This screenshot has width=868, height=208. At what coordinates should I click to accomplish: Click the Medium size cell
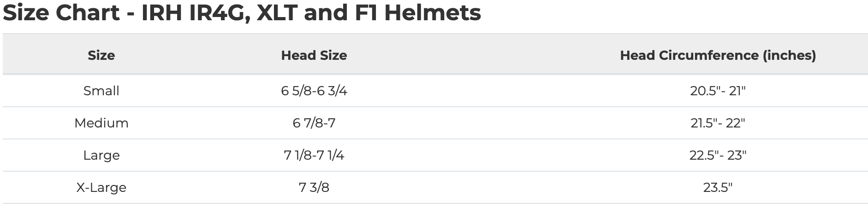pyautogui.click(x=101, y=123)
